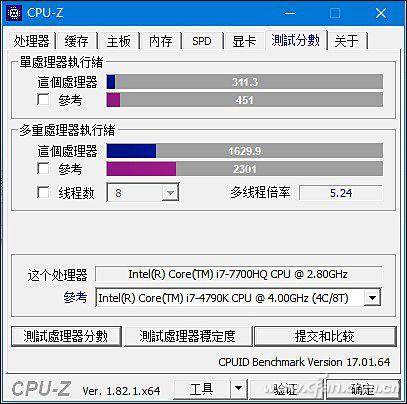Viewport: 407px width, 404px height.
Task: Open the 关于 tab
Action: (x=346, y=41)
